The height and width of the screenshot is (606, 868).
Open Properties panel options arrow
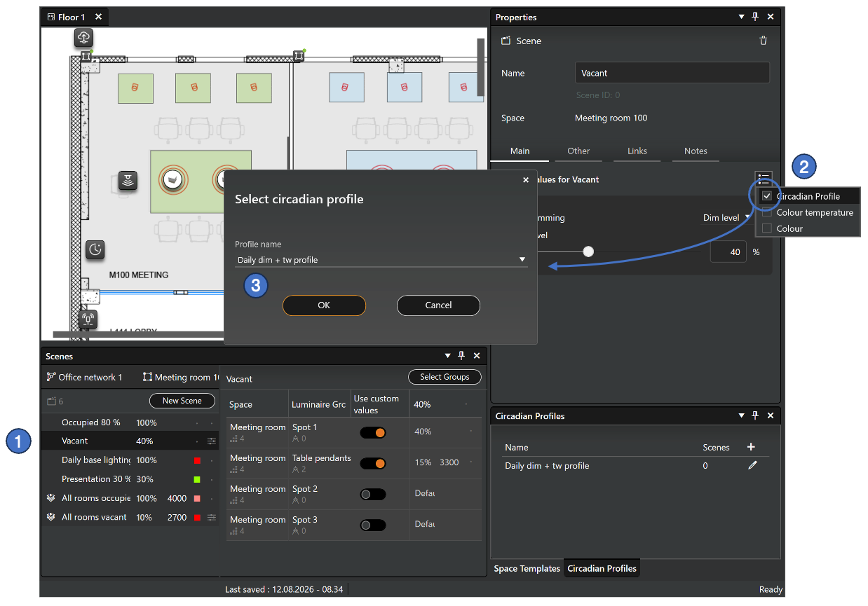741,17
